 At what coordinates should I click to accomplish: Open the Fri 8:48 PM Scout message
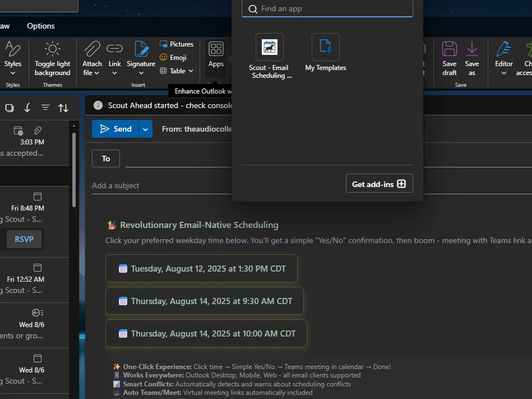34,221
